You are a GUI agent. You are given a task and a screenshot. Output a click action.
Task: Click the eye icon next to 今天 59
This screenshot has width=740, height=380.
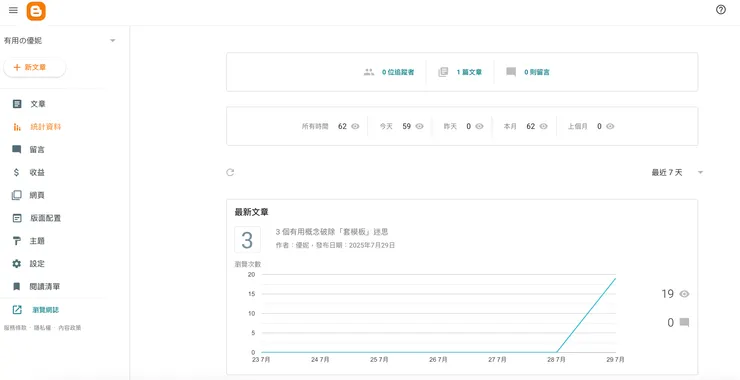420,127
